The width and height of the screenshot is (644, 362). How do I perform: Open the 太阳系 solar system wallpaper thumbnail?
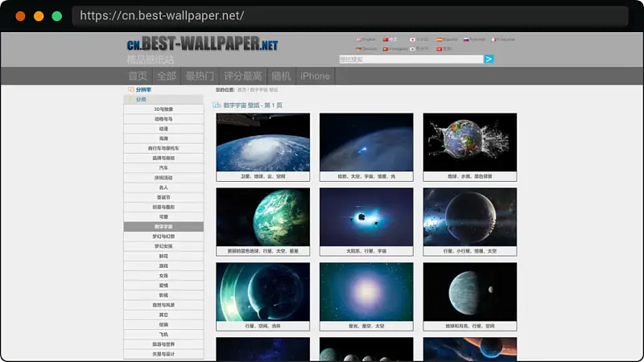366,217
